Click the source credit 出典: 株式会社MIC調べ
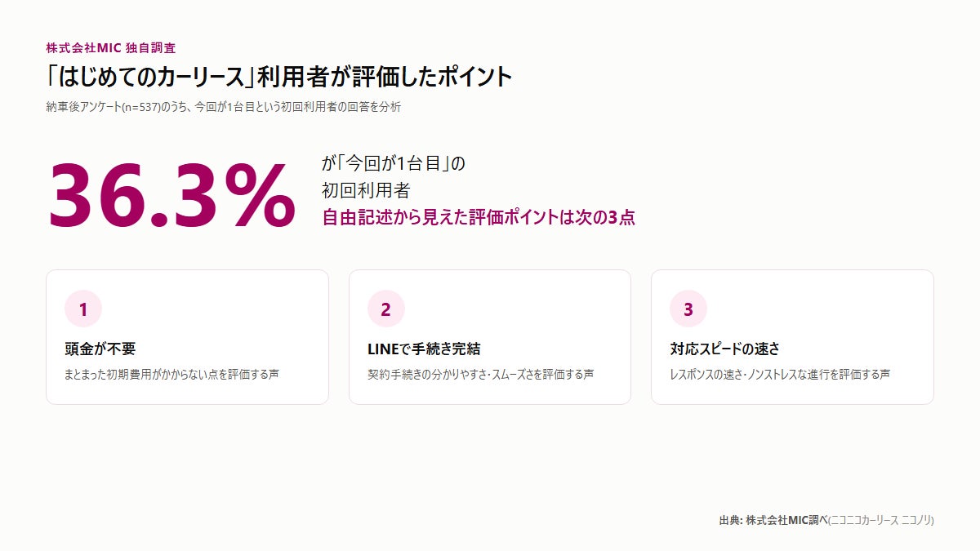This screenshot has width=980, height=551. 773,520
